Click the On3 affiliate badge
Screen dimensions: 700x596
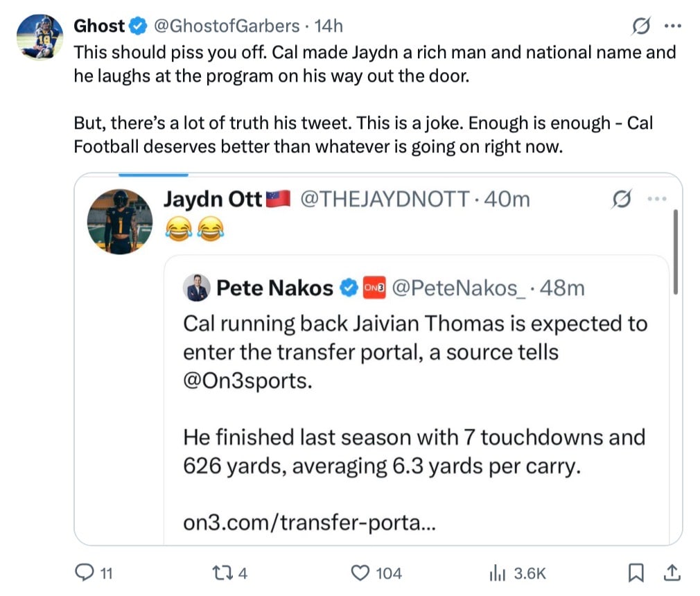pyautogui.click(x=374, y=288)
